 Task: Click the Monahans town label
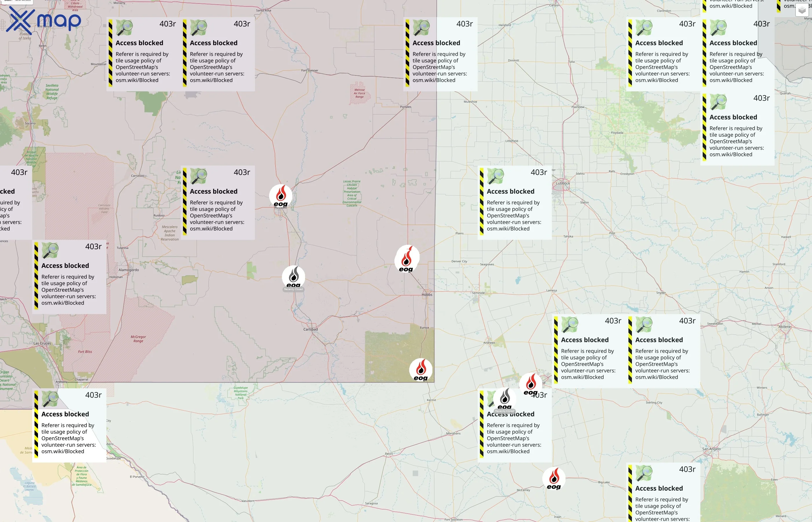[x=454, y=433]
